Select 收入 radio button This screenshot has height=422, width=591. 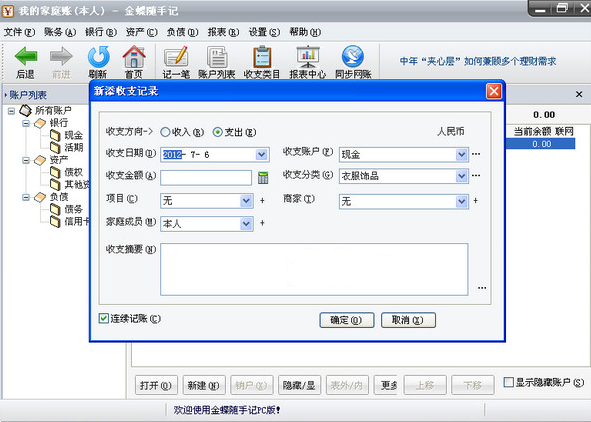[165, 132]
